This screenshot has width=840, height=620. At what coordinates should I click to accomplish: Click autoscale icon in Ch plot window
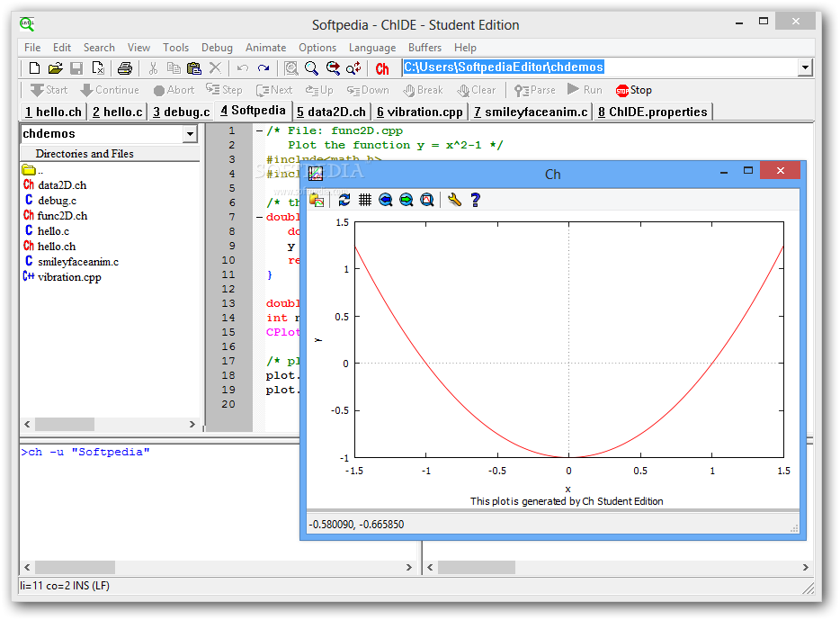427,201
